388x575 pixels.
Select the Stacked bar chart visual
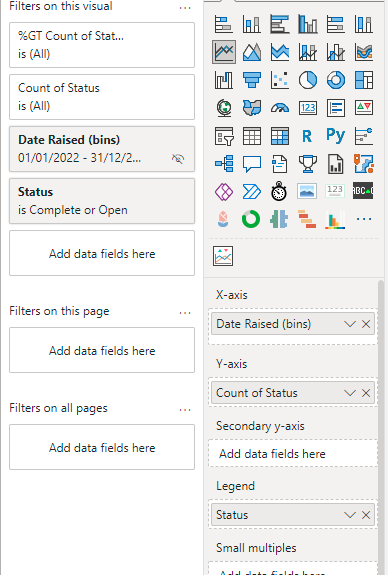[223, 24]
